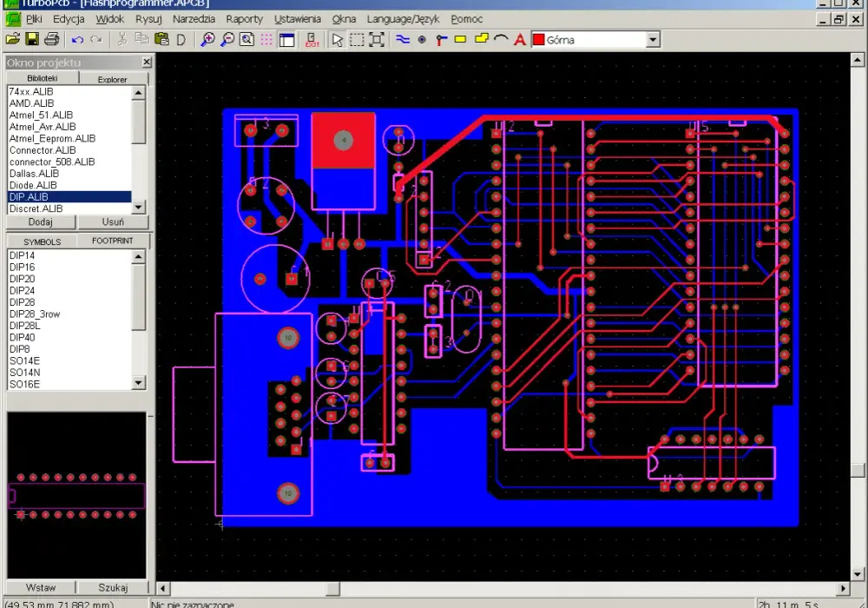This screenshot has width=868, height=608.
Task: Open the Okna menu
Action: click(344, 19)
